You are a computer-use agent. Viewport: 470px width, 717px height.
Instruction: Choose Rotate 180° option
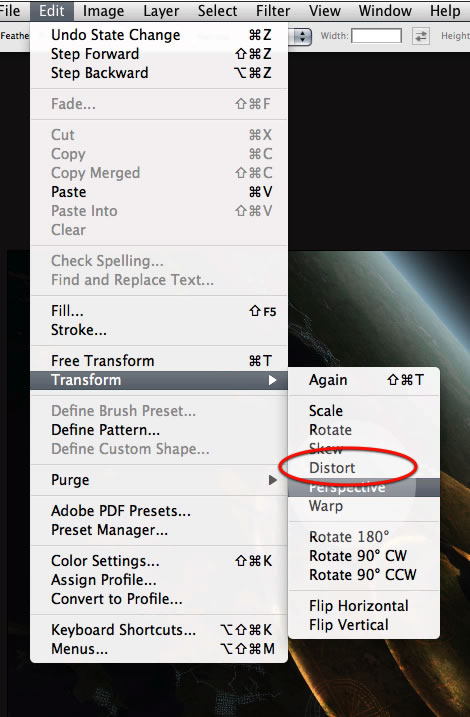pyautogui.click(x=364, y=537)
